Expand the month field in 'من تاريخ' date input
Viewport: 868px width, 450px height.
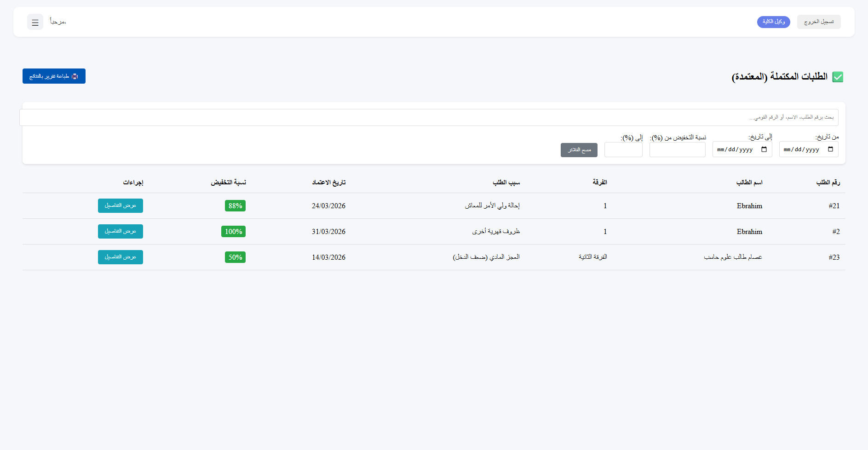(788, 149)
